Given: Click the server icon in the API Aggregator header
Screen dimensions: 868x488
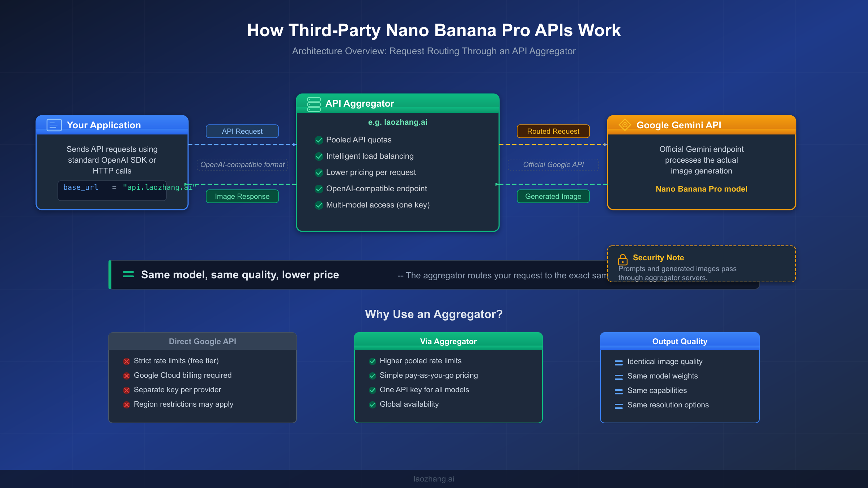Looking at the screenshot, I should pyautogui.click(x=314, y=104).
